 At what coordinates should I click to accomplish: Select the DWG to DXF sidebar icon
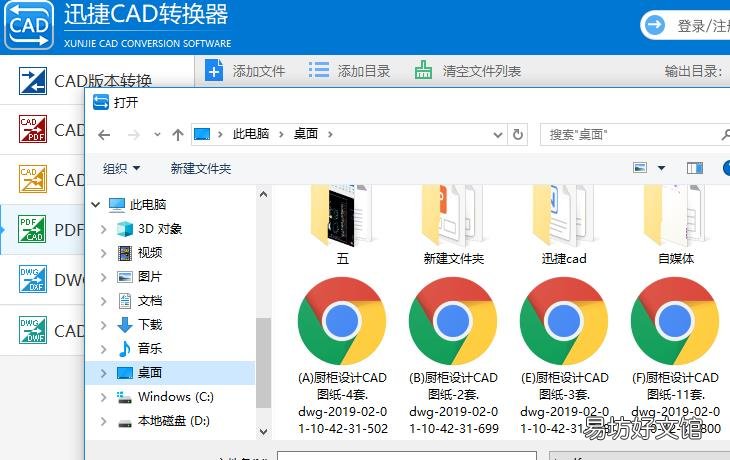pyautogui.click(x=33, y=279)
